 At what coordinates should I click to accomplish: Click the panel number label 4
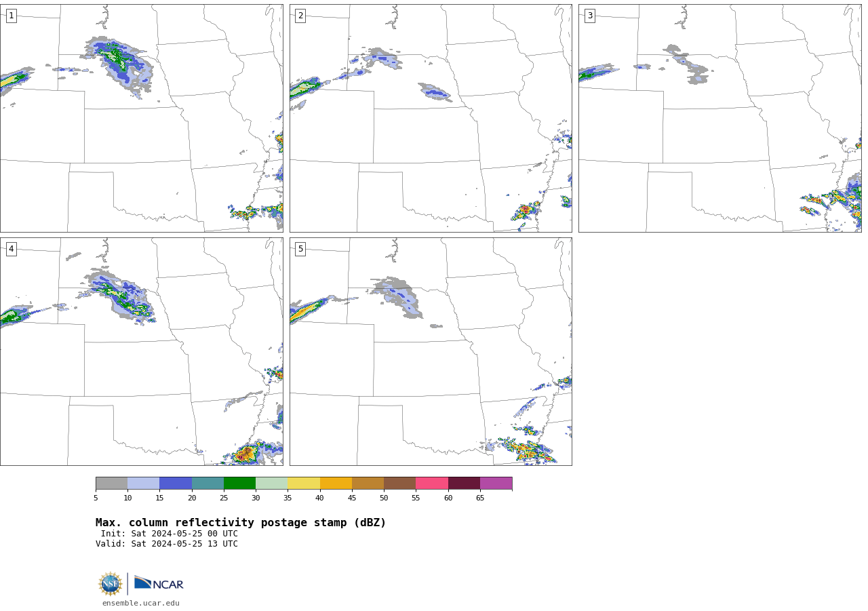click(11, 249)
